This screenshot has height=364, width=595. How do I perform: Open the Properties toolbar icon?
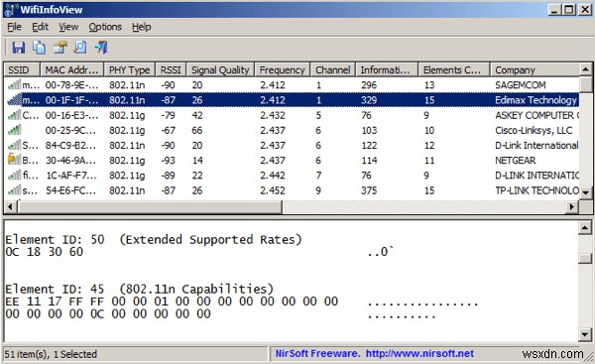coord(59,48)
